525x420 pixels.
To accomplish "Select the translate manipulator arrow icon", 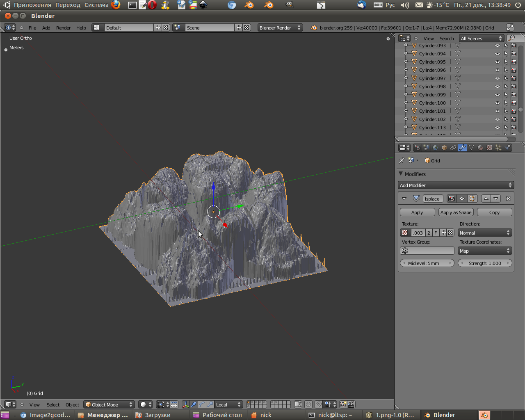I will click(194, 404).
